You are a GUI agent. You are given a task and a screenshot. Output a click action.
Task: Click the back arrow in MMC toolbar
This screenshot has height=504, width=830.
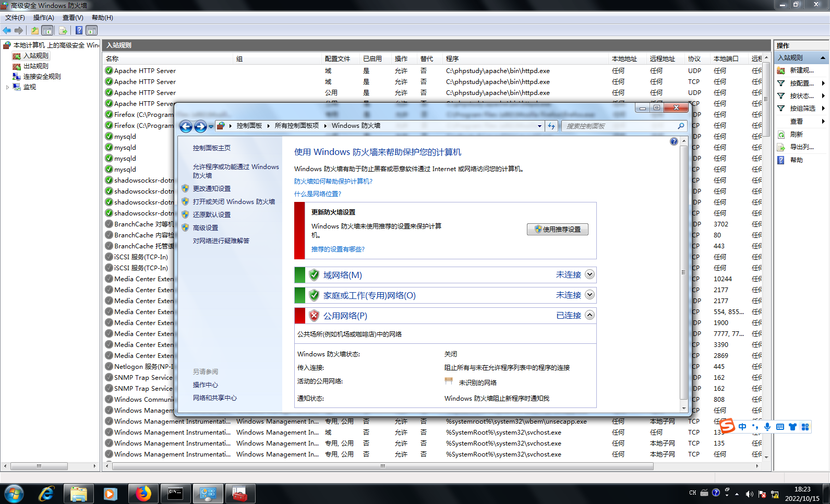coord(7,30)
